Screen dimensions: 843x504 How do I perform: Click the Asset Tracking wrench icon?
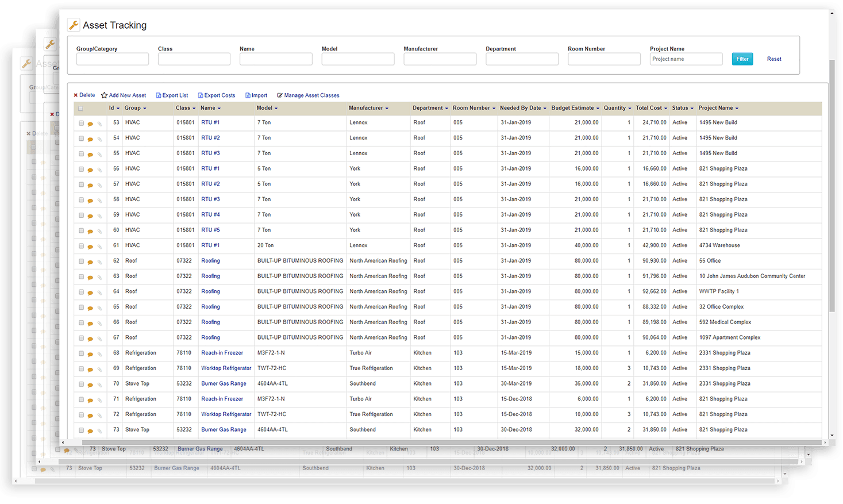tap(74, 25)
